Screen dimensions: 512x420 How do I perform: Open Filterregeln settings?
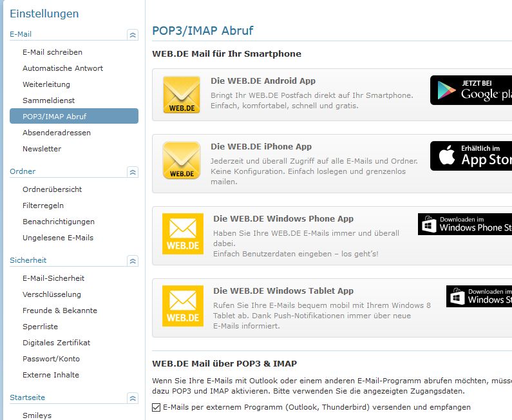43,205
